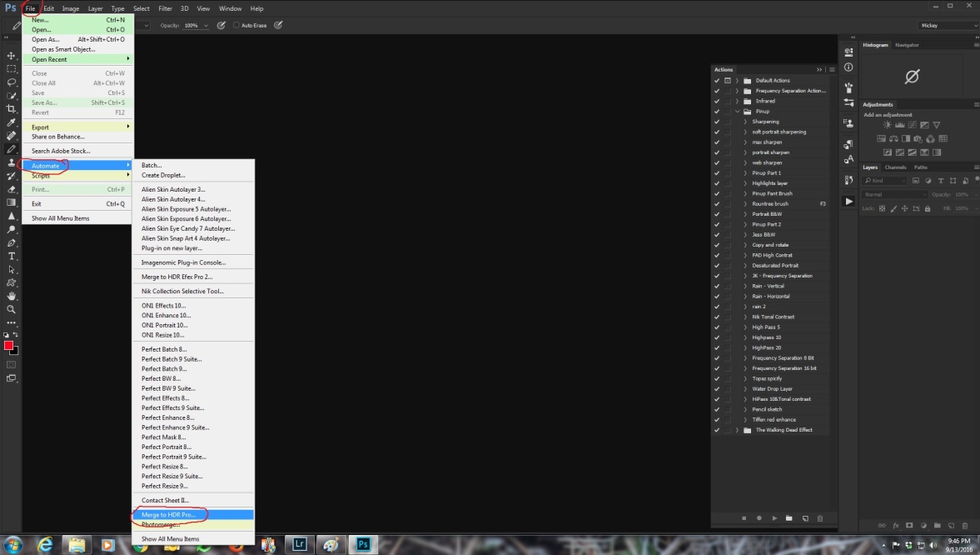This screenshot has height=555, width=980.
Task: Open the Brush Presets panel icon
Action: click(848, 102)
